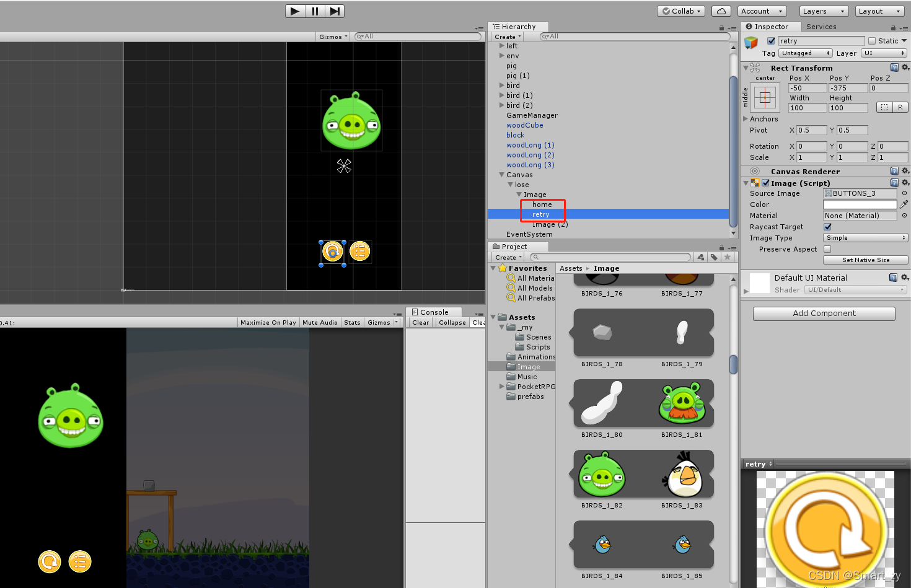Click the Play button in the toolbar
The image size is (911, 588).
click(x=295, y=11)
